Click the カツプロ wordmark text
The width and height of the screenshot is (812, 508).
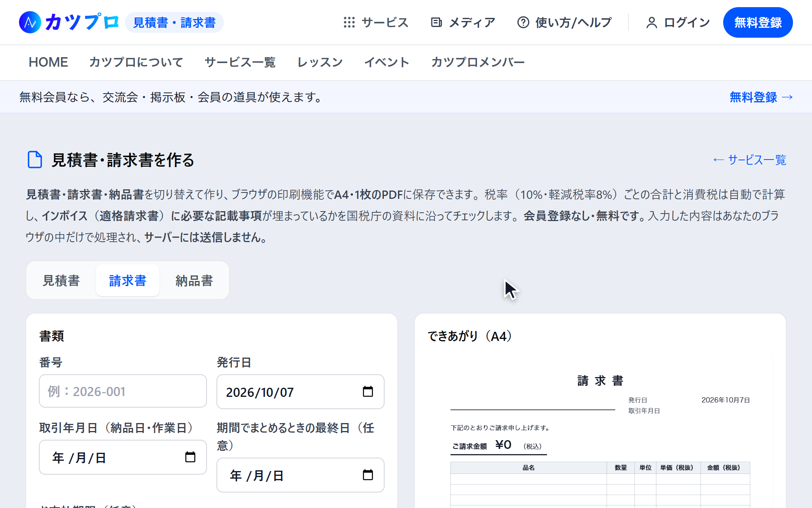tap(82, 22)
